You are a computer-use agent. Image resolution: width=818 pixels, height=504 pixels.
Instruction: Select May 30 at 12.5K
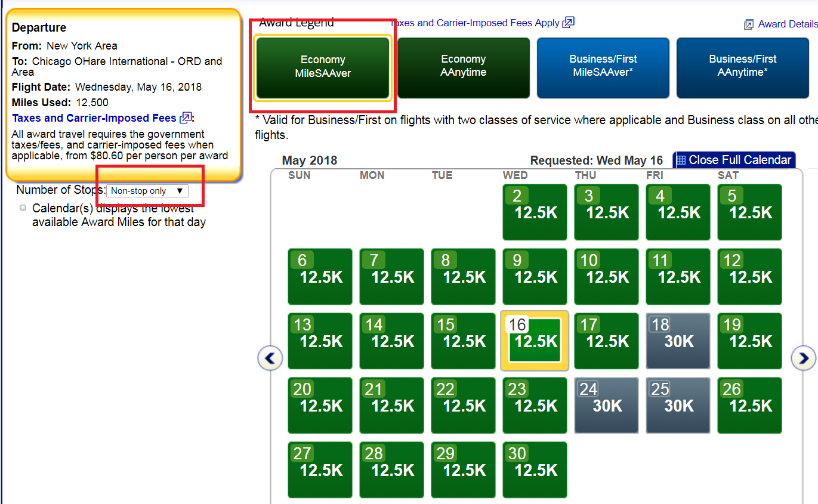[x=535, y=469]
